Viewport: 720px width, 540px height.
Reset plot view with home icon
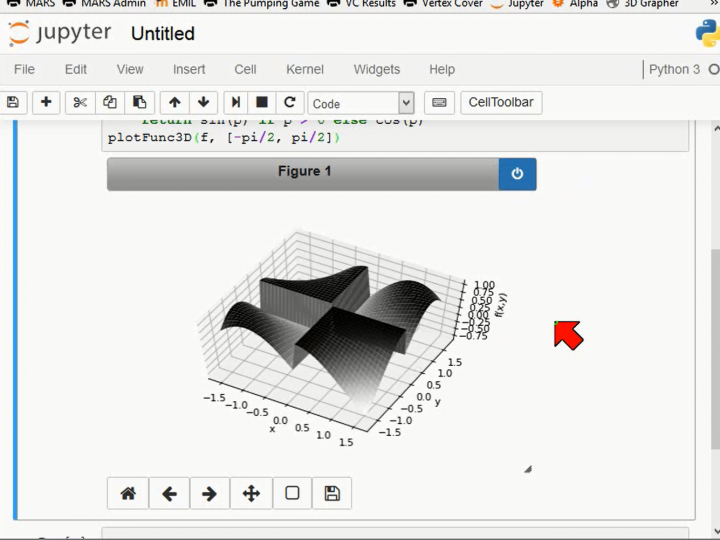[128, 494]
